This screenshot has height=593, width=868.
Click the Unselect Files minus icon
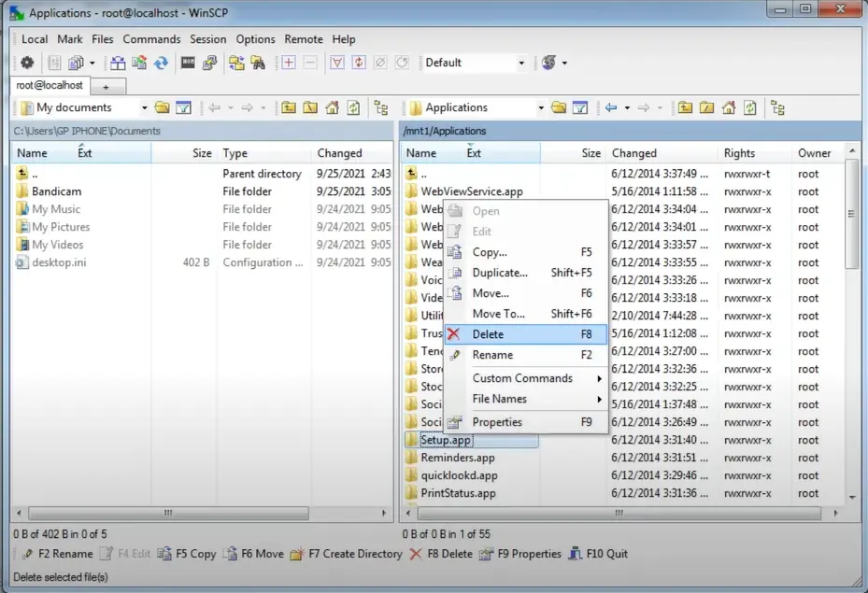tap(310, 63)
